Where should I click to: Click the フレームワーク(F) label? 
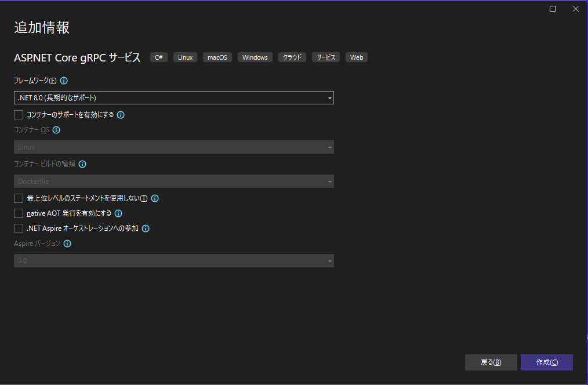(35, 81)
